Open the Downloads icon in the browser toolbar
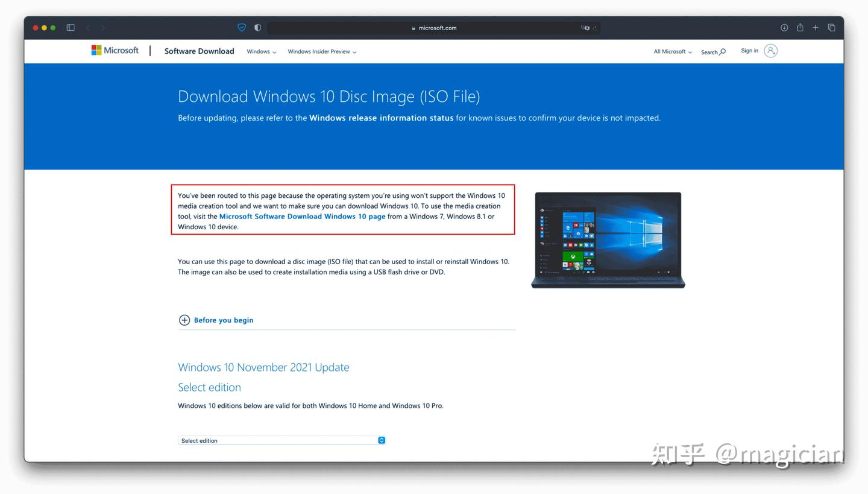This screenshot has height=494, width=868. click(x=784, y=27)
